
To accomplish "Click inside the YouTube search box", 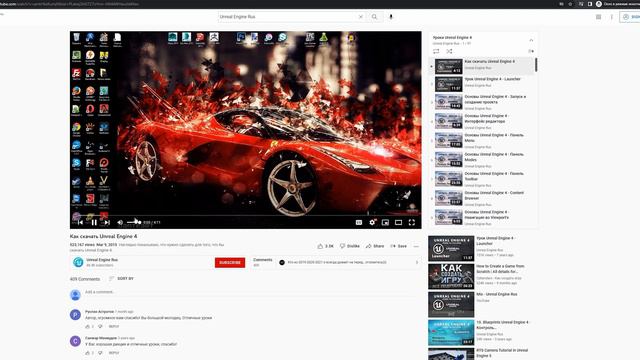I will (x=288, y=17).
